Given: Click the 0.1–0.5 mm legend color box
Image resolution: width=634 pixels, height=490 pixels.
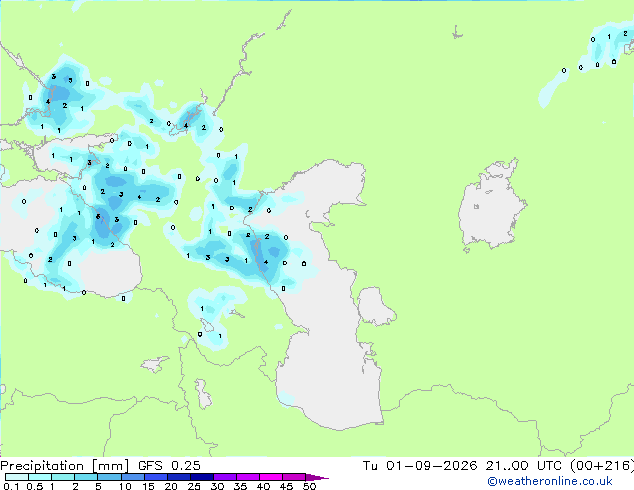Looking at the screenshot, I should coord(17,477).
